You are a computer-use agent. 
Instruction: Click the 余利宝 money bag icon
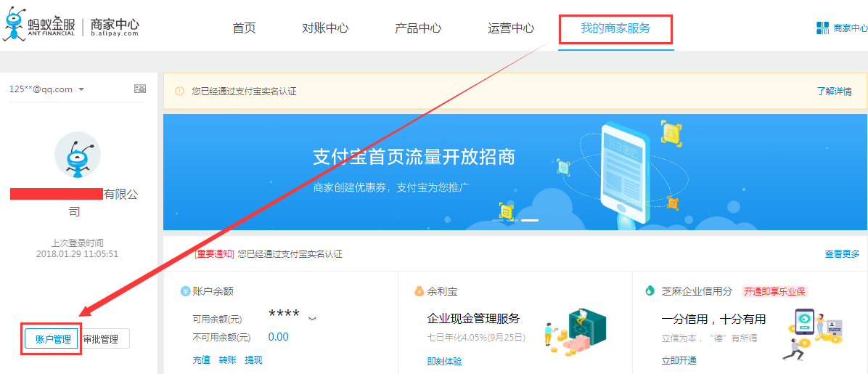[x=419, y=291]
